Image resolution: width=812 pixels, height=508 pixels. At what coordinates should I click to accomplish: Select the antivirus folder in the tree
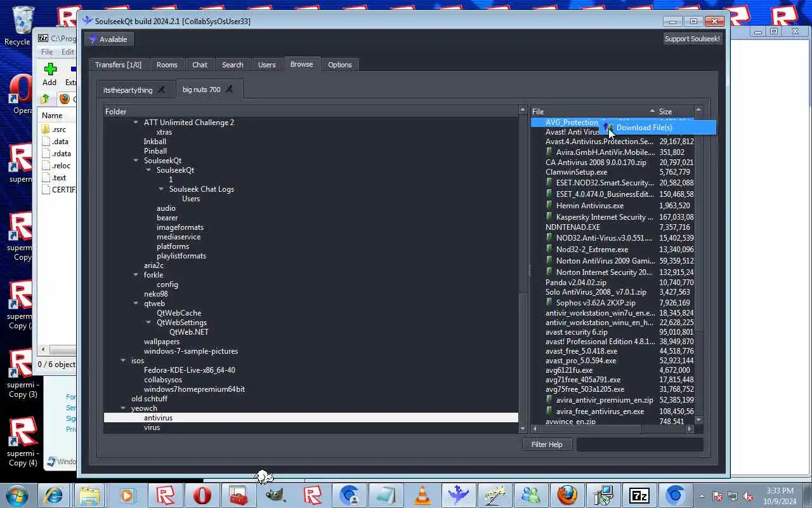click(x=311, y=418)
